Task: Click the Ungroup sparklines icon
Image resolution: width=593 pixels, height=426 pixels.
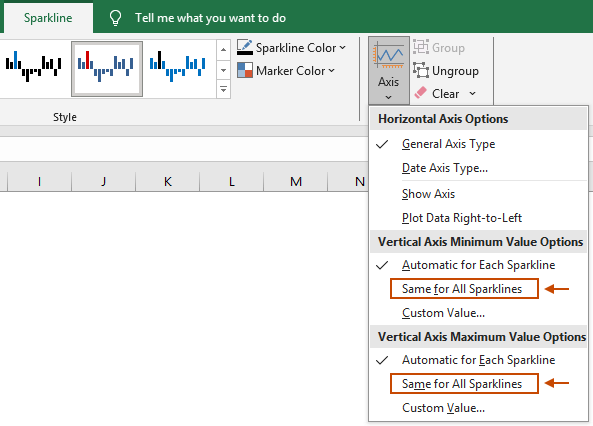Action: click(421, 70)
